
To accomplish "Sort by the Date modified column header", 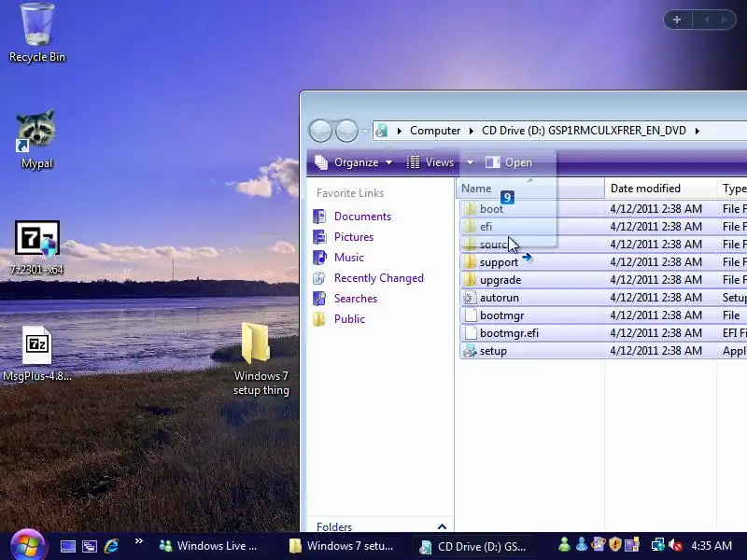I will pos(661,189).
